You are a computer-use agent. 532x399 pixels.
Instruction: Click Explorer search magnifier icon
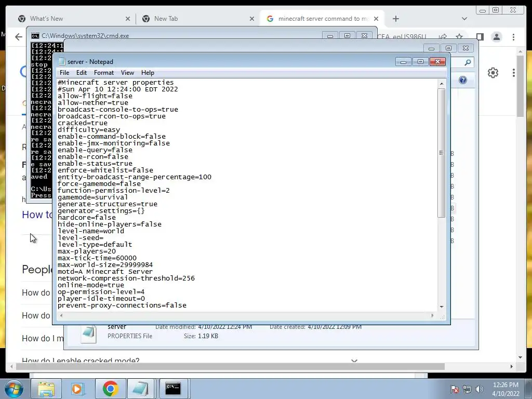pyautogui.click(x=468, y=62)
